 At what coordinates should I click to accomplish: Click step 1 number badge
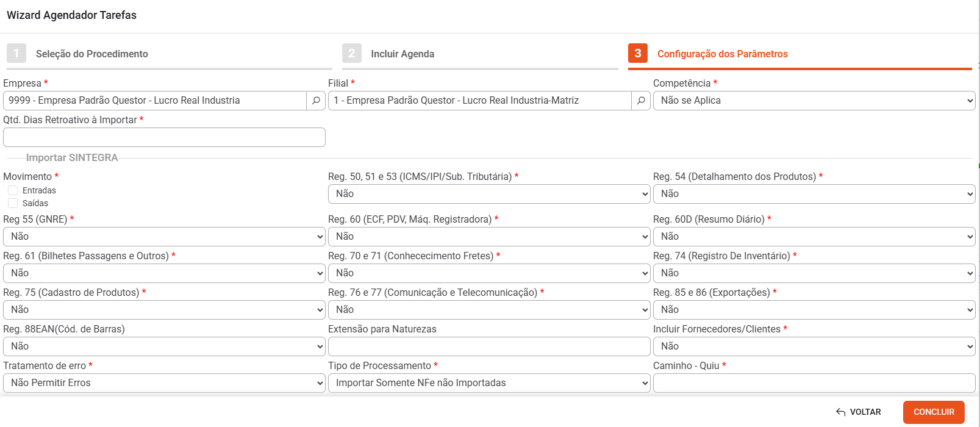(x=16, y=53)
